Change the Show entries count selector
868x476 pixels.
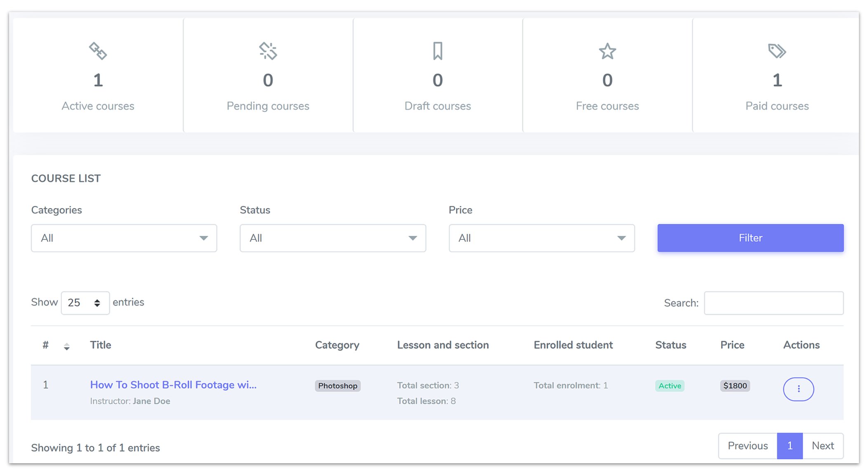pyautogui.click(x=85, y=303)
